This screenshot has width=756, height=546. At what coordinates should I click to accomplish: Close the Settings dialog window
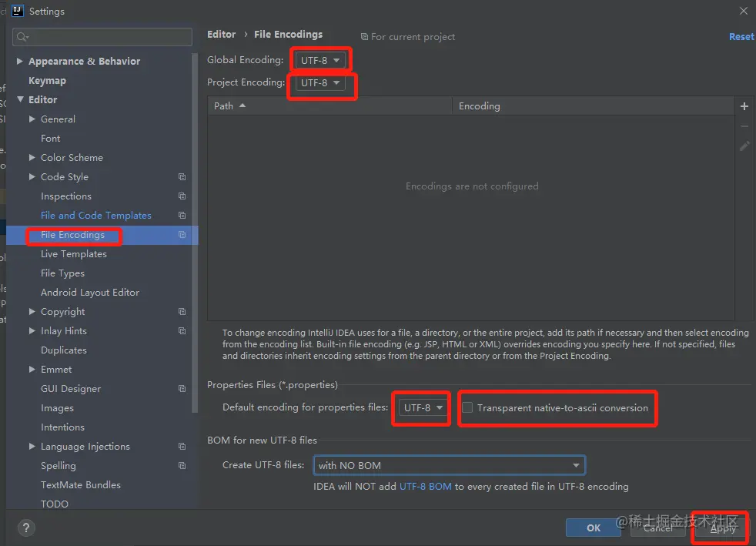point(744,11)
